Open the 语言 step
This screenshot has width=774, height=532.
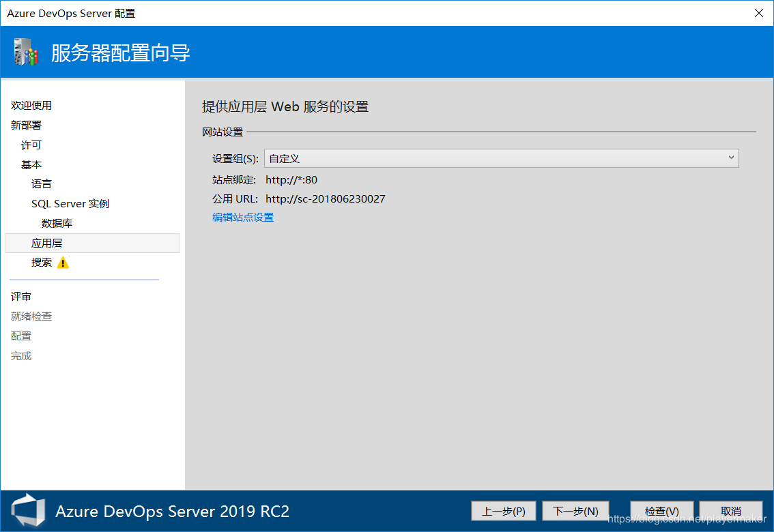[x=42, y=184]
